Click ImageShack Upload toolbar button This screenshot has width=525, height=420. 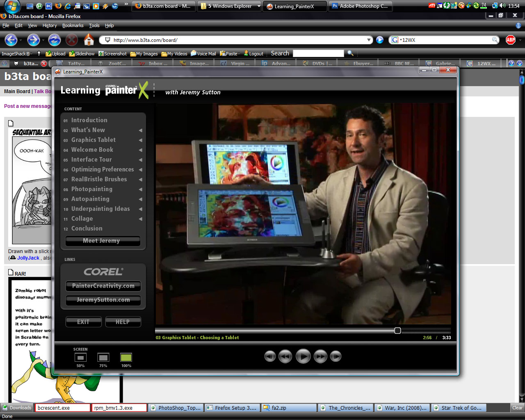tap(55, 54)
